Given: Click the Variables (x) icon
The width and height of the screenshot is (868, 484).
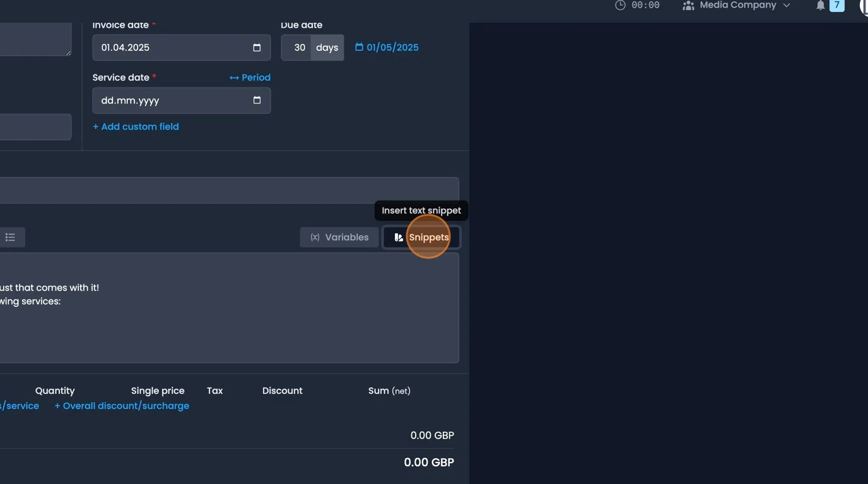Looking at the screenshot, I should 315,237.
